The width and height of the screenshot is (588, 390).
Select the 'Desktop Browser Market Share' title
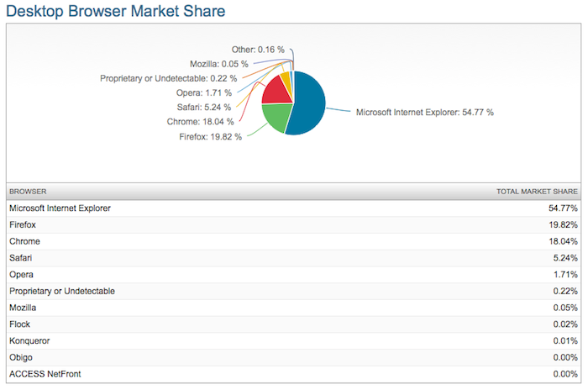coord(116,11)
